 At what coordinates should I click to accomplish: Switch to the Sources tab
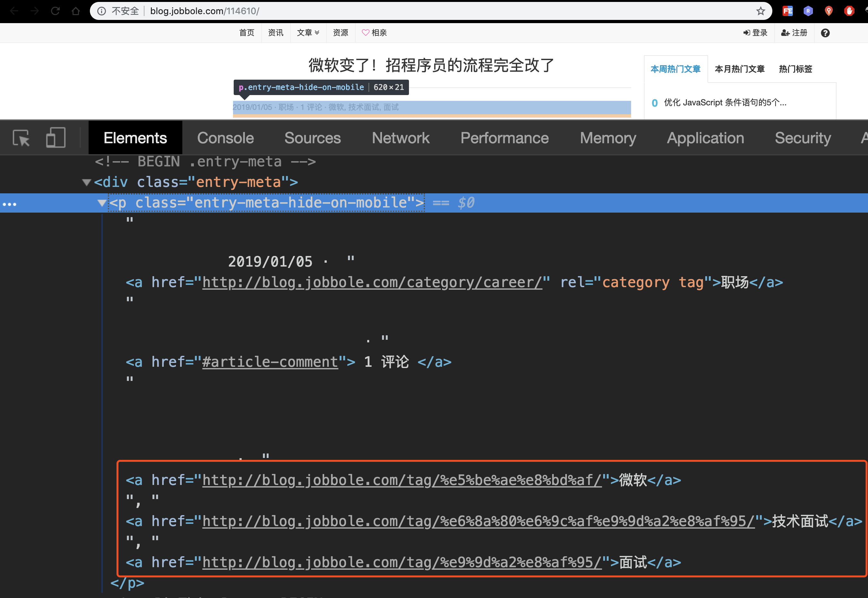pos(313,138)
